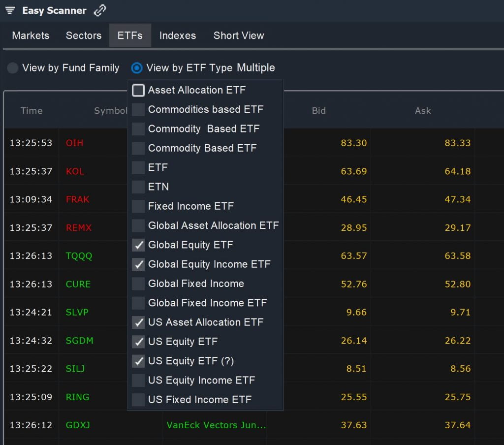Click the filter funnel icon in the title bar

(x=10, y=10)
